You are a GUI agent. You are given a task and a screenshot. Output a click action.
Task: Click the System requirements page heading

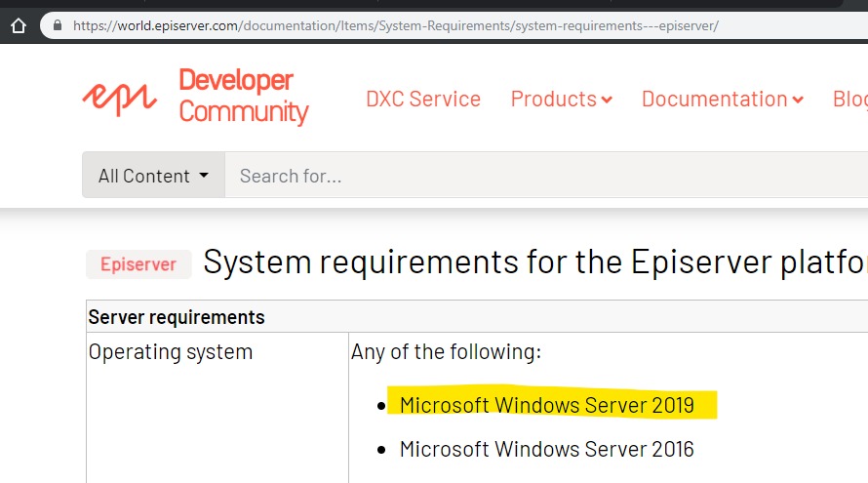click(x=534, y=262)
